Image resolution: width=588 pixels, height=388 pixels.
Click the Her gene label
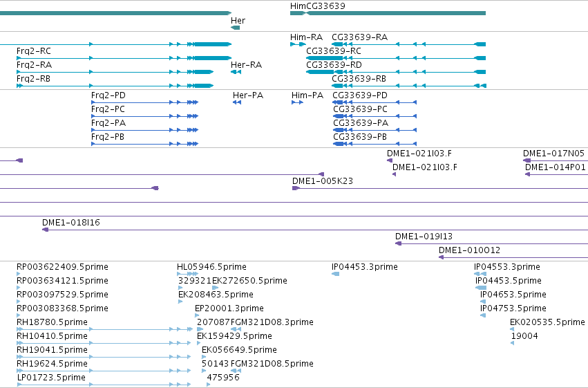[x=238, y=21]
